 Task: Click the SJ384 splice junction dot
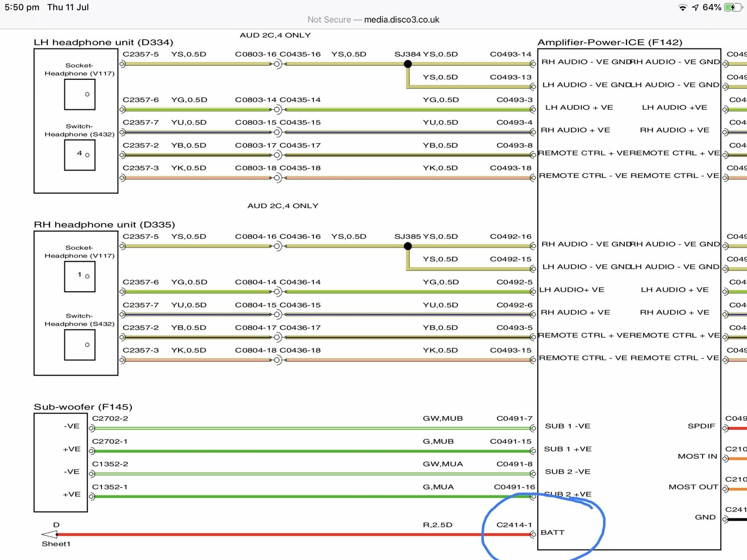(408, 64)
